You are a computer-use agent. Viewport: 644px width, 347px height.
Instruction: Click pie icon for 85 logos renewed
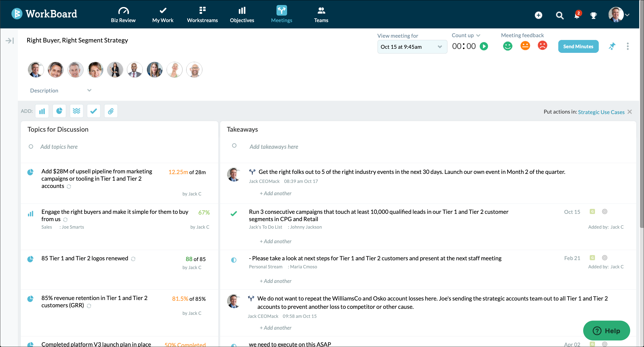coord(30,259)
